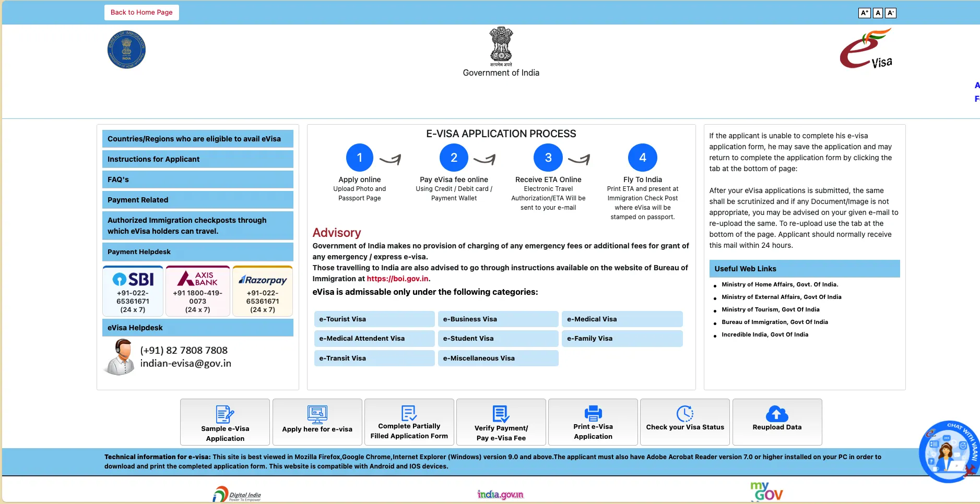Click the MyGov logo
The image size is (980, 504).
(x=766, y=491)
